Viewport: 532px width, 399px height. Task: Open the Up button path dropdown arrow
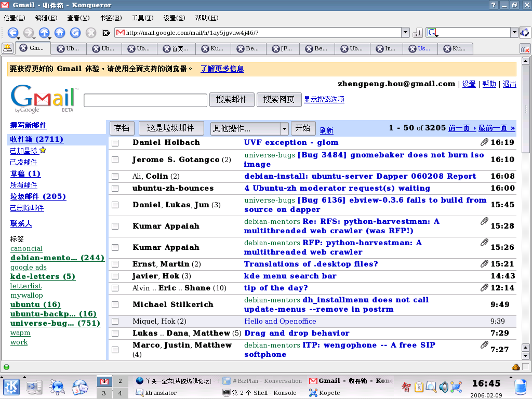coord(49,38)
